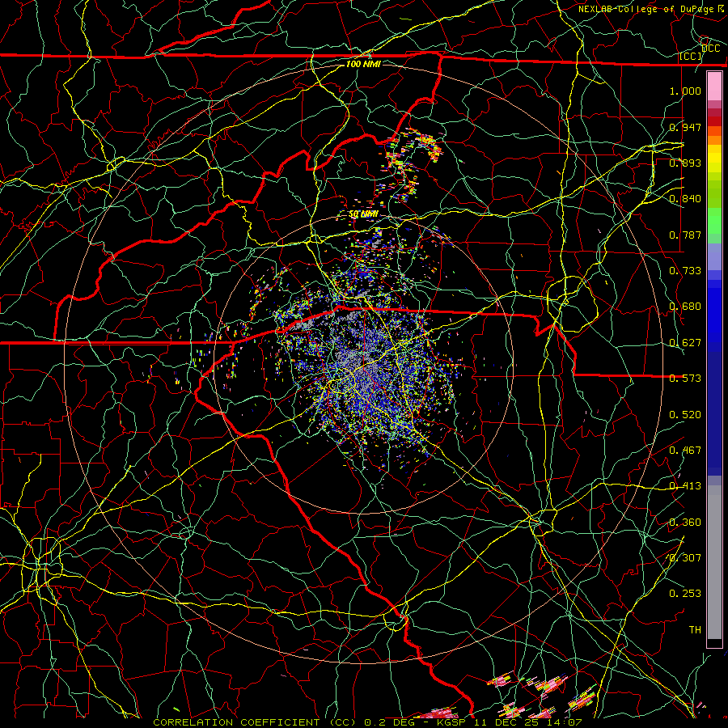728x728 pixels.
Task: Click the 0.787 scale value
Action: point(685,235)
